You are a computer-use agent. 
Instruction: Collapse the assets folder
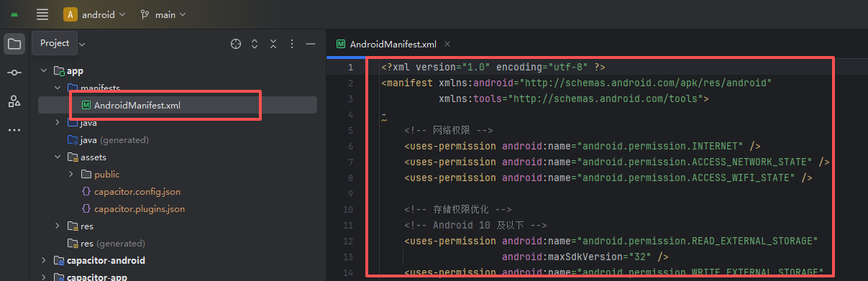[x=58, y=157]
